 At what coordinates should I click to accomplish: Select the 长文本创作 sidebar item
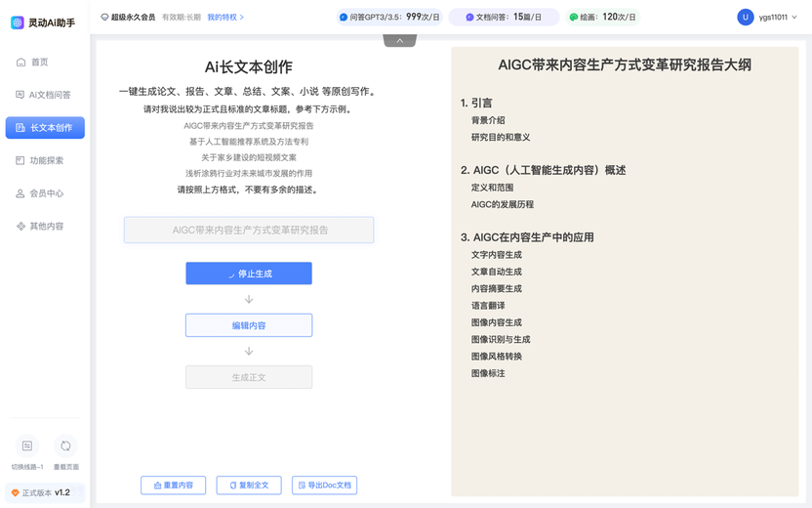[x=45, y=128]
